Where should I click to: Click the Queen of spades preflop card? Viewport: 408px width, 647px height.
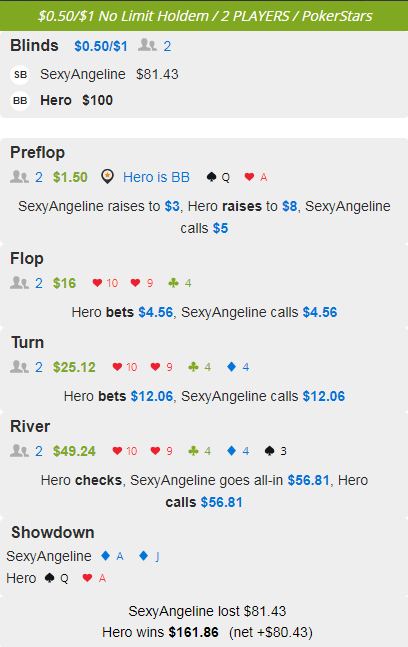click(218, 177)
